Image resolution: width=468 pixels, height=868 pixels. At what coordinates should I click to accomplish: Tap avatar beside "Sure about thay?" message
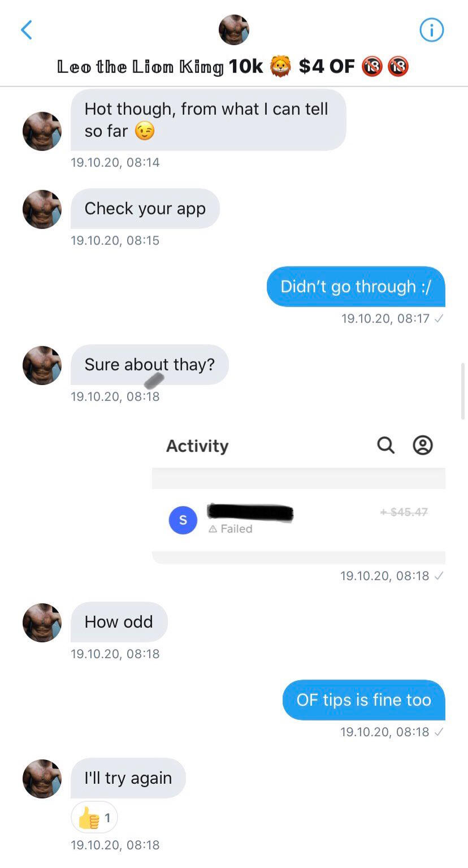point(42,365)
